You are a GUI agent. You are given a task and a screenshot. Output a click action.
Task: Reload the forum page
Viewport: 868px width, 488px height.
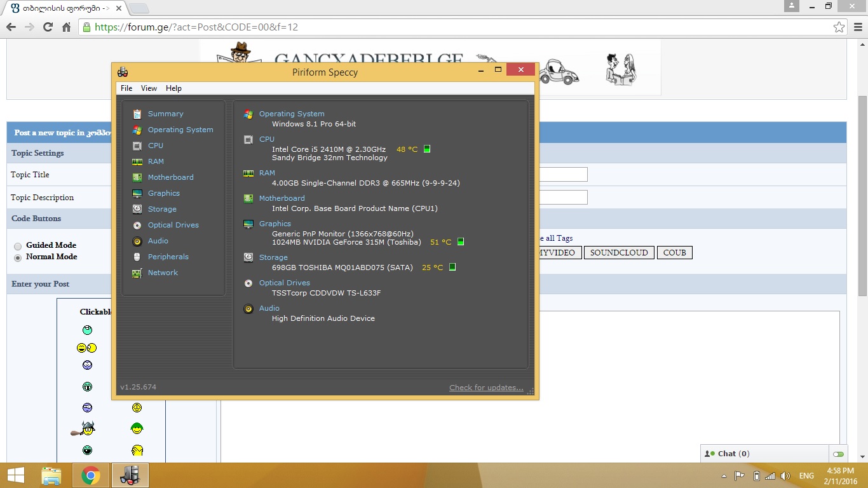[x=48, y=27]
